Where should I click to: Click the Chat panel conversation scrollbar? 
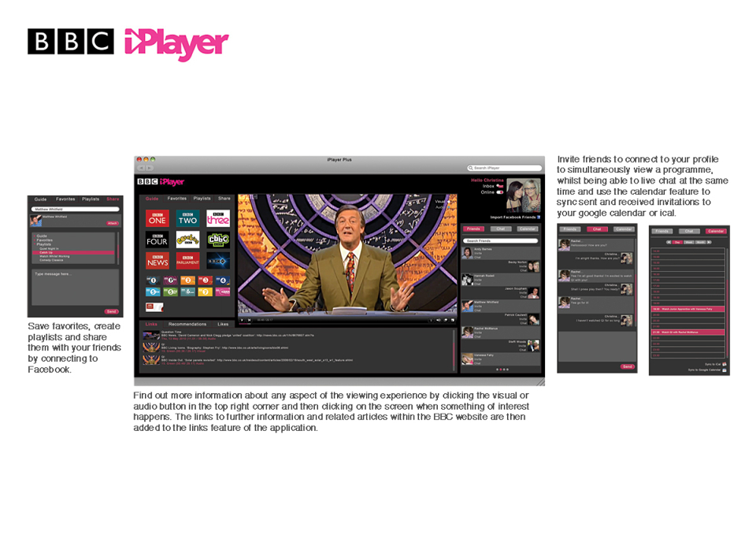636,282
